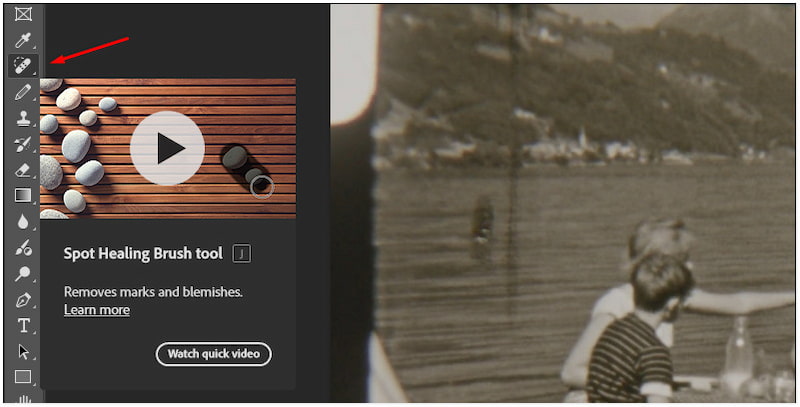Select the Rectangle shape tool

(23, 377)
